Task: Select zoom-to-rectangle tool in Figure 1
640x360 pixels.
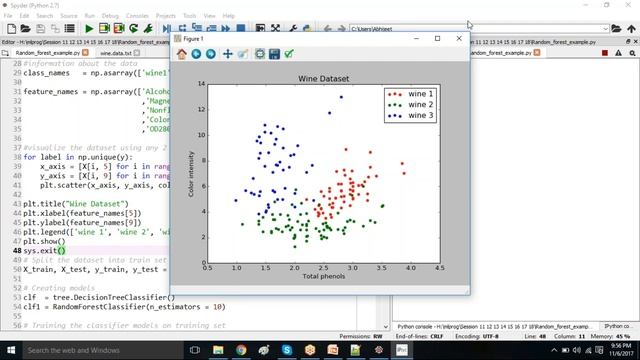Action: (243, 54)
